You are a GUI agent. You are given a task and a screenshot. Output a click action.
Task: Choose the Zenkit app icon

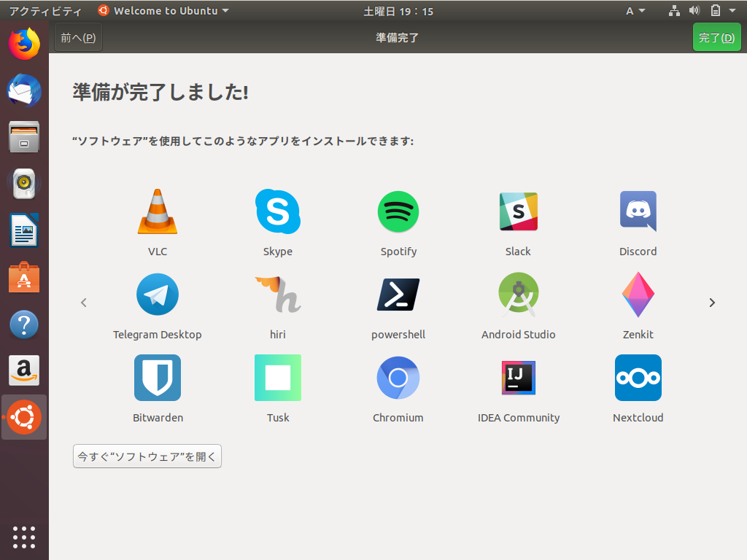tap(638, 295)
